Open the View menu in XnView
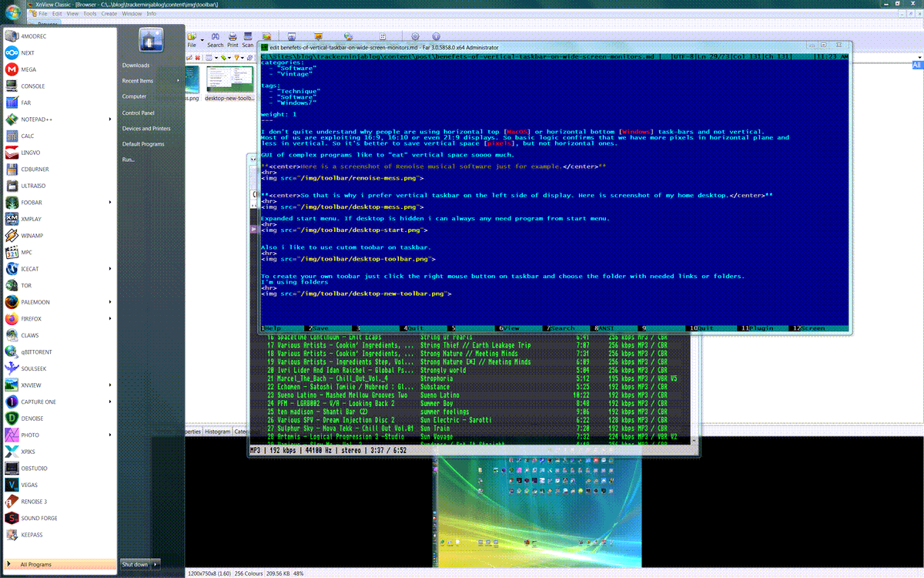 click(72, 14)
